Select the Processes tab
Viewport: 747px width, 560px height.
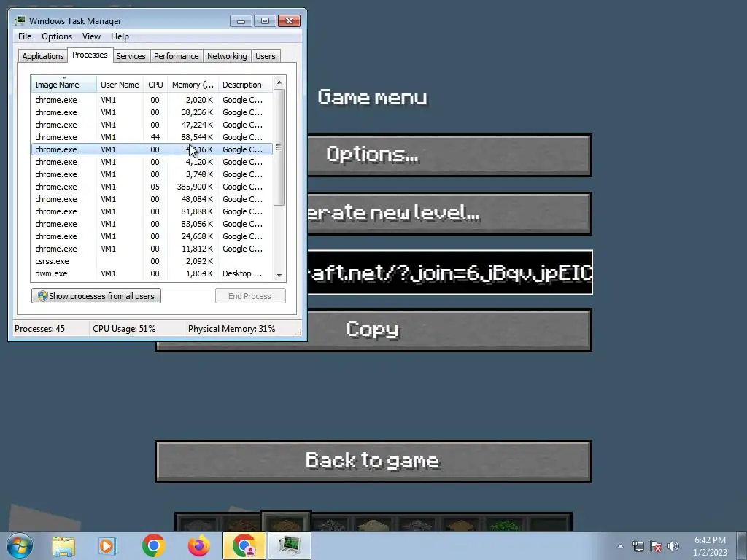coord(90,55)
